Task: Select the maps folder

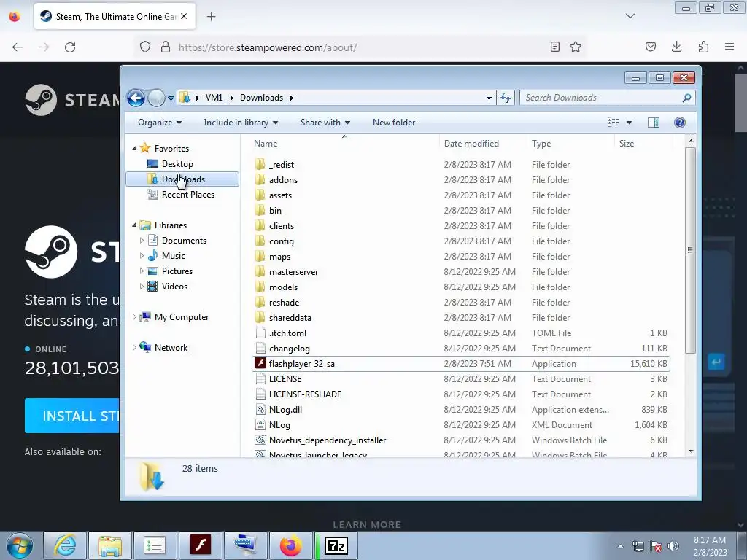Action: pos(279,257)
